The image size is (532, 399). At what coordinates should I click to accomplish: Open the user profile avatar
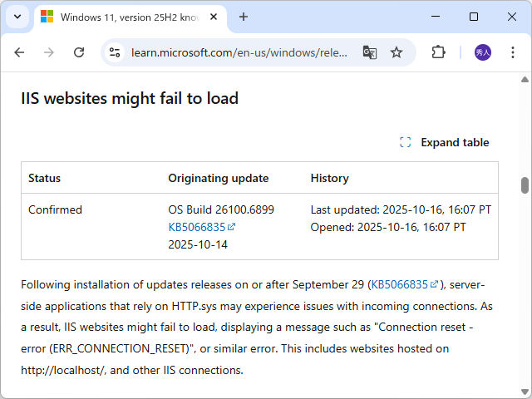tap(483, 52)
